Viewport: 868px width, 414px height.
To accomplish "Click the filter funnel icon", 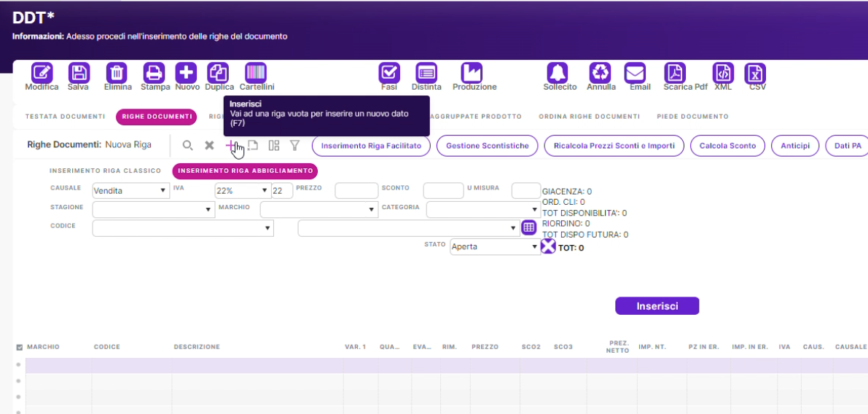I will [x=294, y=145].
